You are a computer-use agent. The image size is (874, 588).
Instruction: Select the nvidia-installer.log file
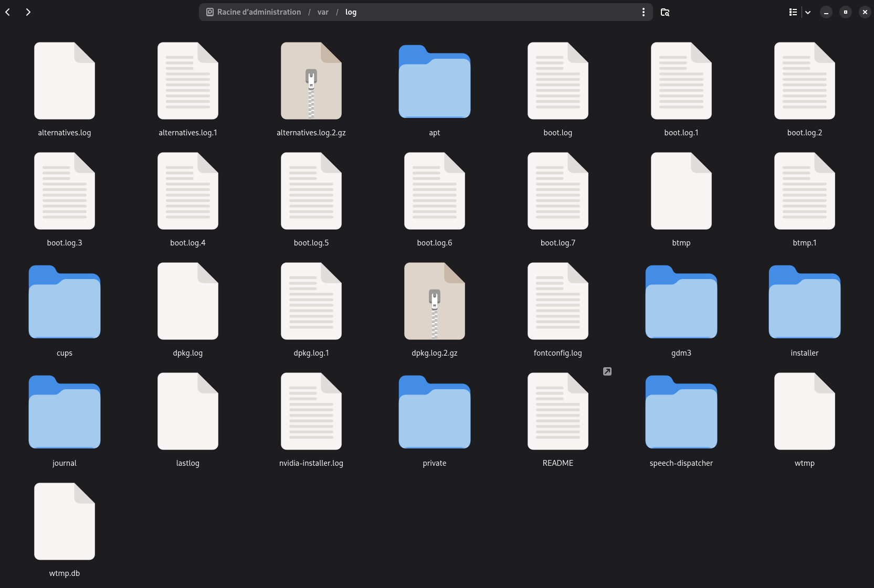(311, 411)
